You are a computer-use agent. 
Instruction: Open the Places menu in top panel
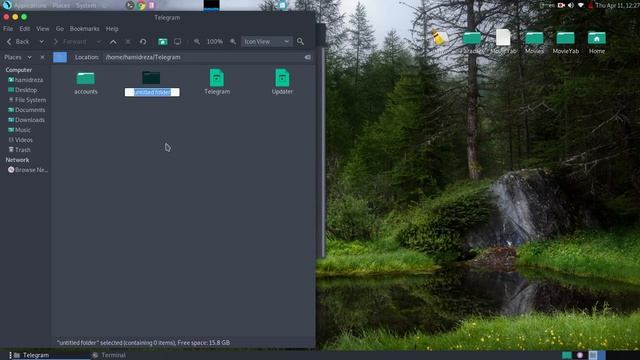click(x=61, y=5)
